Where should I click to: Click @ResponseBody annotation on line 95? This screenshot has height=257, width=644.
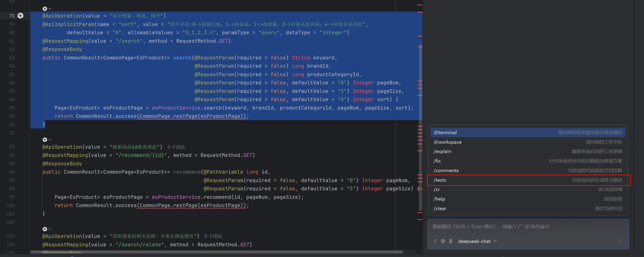(62, 164)
